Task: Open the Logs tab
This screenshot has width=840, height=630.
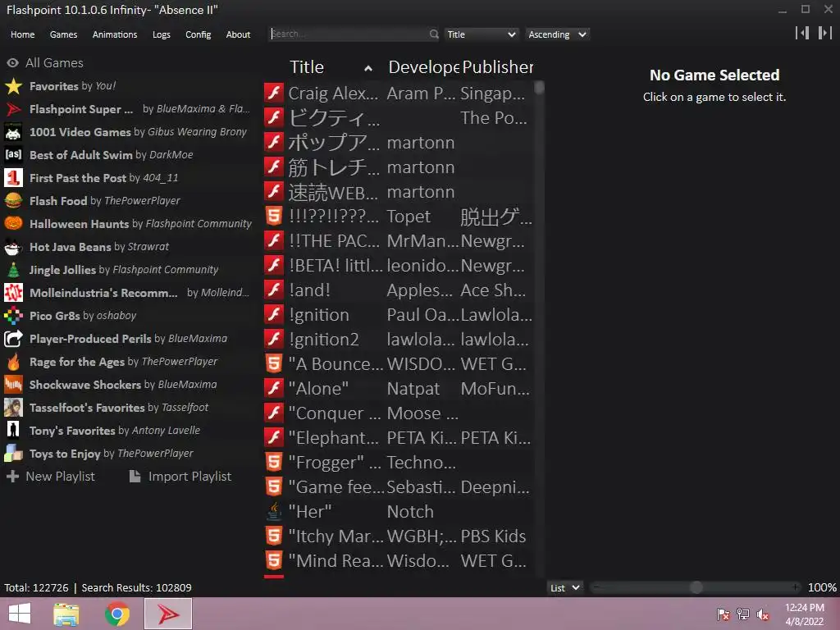Action: [x=162, y=34]
